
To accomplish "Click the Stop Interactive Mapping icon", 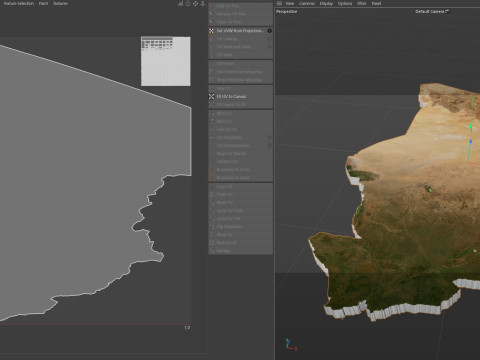I will pos(211,80).
